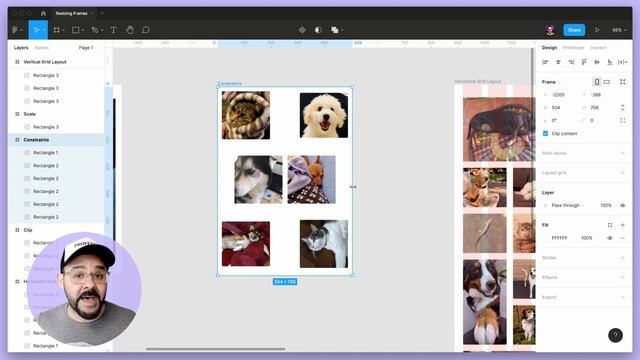Remove the FFFFFF fill with minus
This screenshot has height=360, width=640.
pos(622,238)
